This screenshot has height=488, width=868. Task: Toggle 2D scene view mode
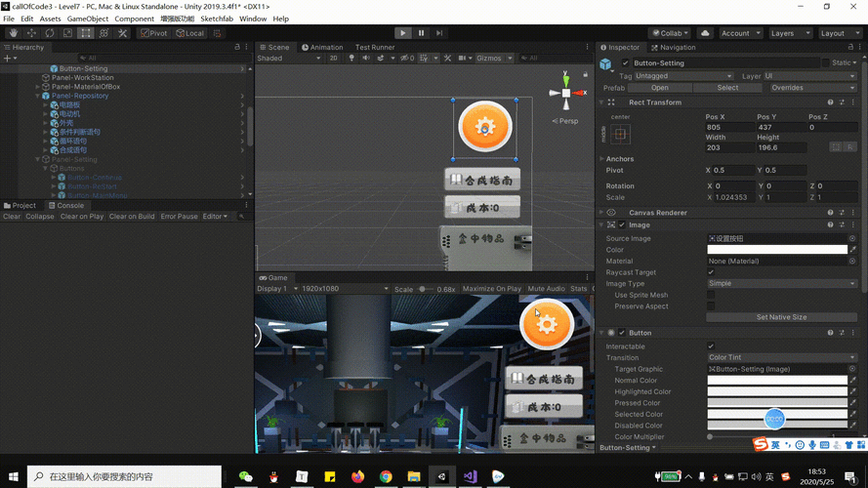tap(333, 59)
